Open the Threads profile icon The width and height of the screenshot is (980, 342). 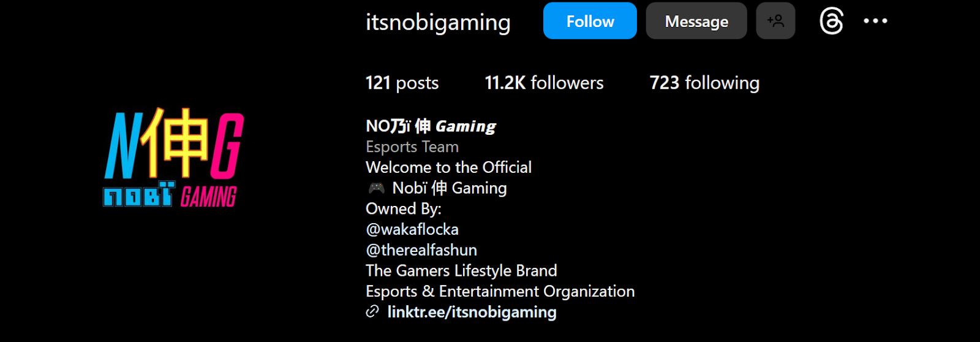tap(831, 21)
